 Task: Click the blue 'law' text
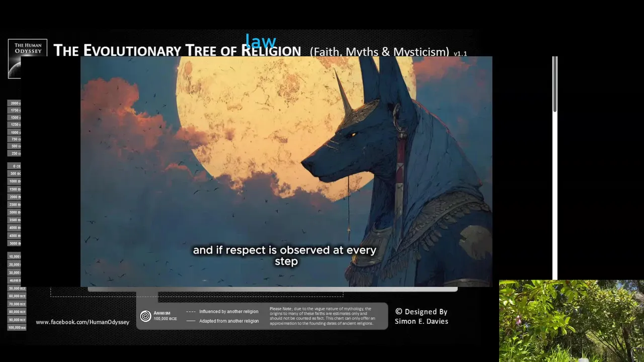pyautogui.click(x=260, y=41)
